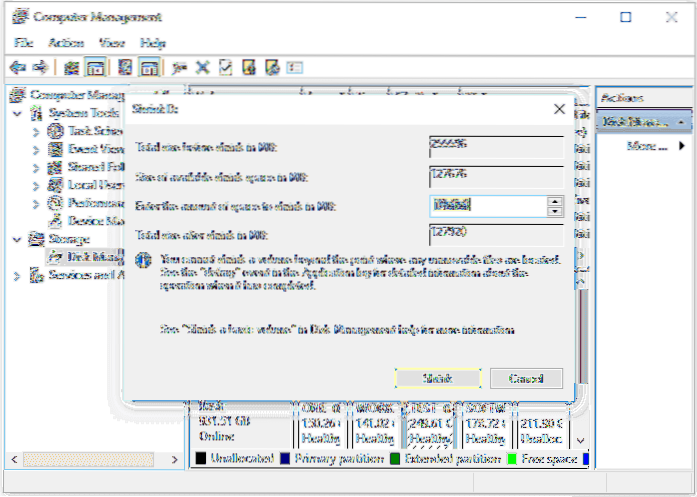Click the Device Manager tree icon
This screenshot has height=497, width=697.
(x=55, y=221)
